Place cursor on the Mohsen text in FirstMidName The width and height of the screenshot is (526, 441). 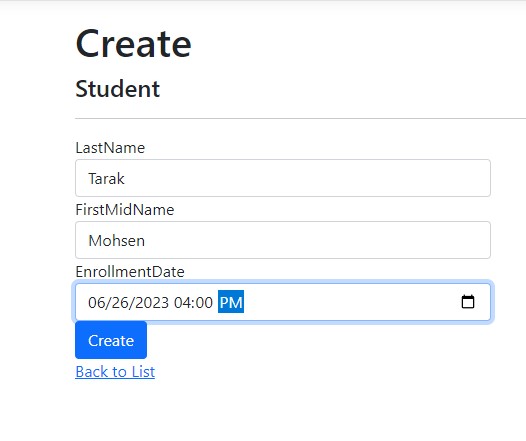116,240
